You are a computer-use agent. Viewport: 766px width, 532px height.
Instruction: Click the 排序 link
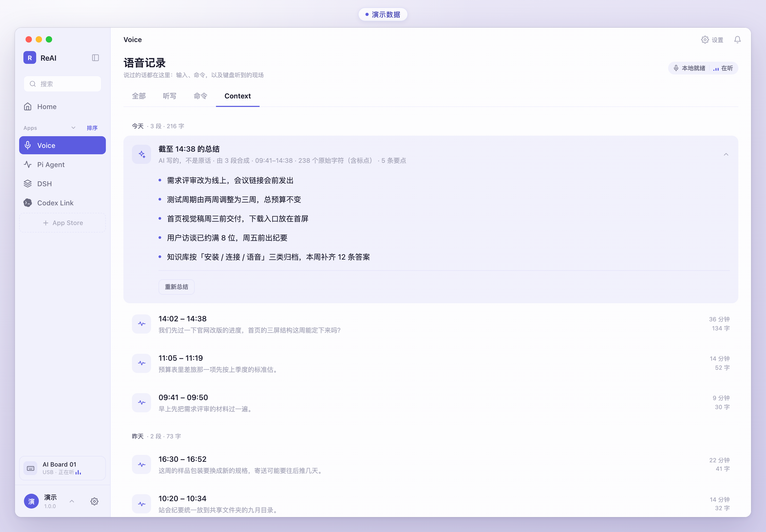pyautogui.click(x=92, y=128)
